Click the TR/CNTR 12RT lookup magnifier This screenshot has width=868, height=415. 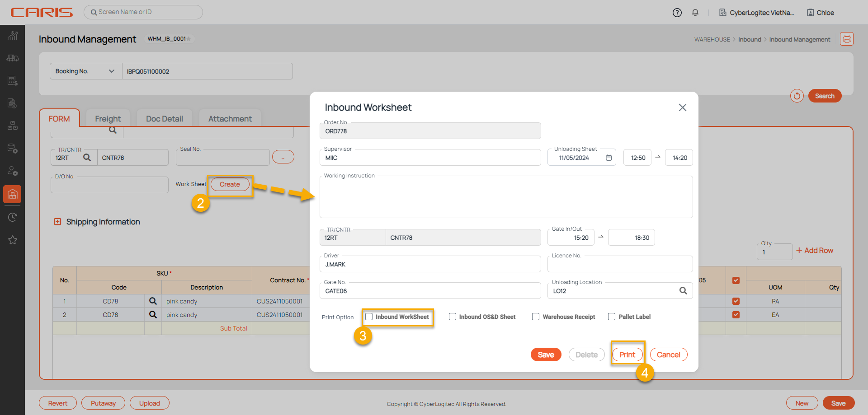[87, 158]
